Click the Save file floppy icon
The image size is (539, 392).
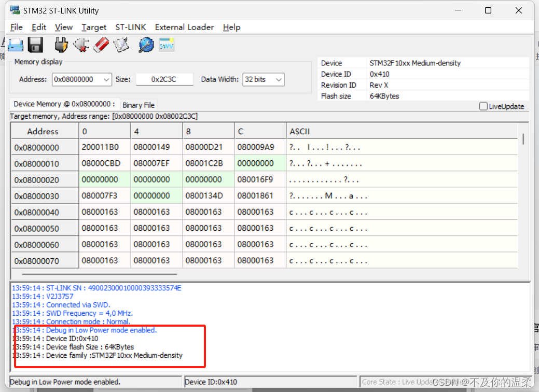[x=35, y=45]
